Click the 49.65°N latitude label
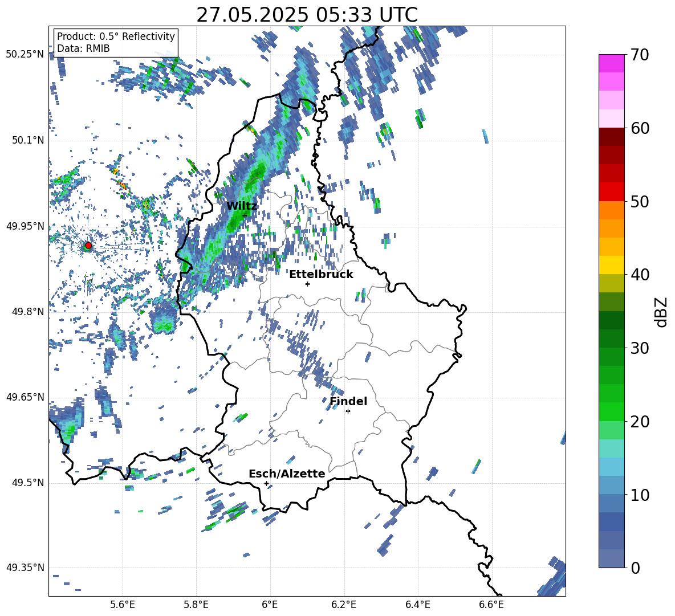The height and width of the screenshot is (616, 675). [25, 397]
